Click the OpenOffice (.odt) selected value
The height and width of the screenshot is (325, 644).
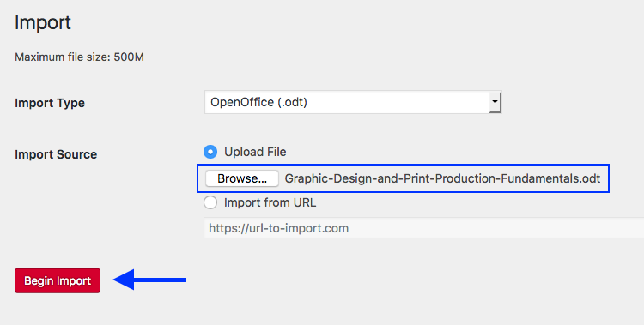[x=258, y=102]
